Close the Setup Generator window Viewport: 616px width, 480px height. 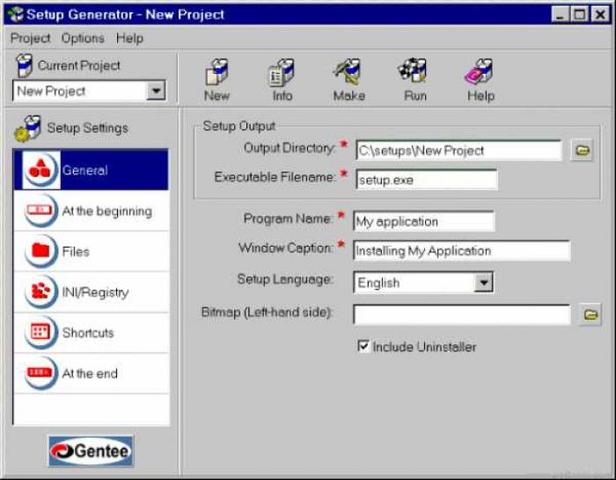tap(600, 15)
